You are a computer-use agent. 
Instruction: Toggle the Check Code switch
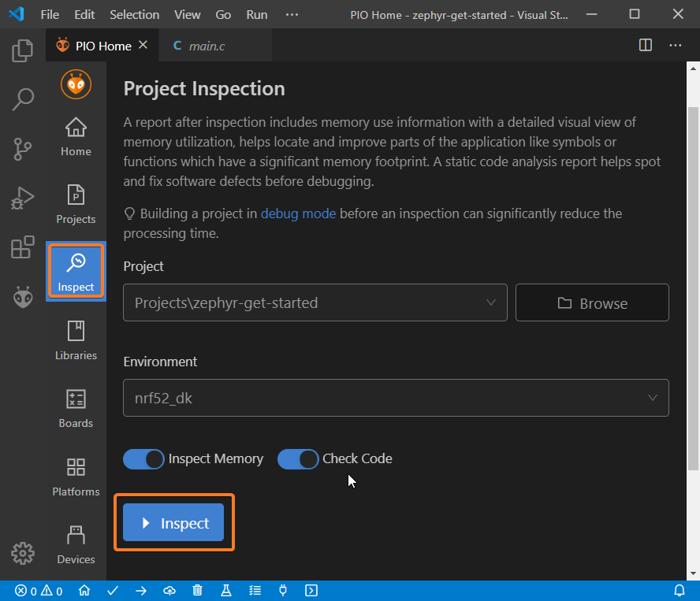(x=298, y=459)
